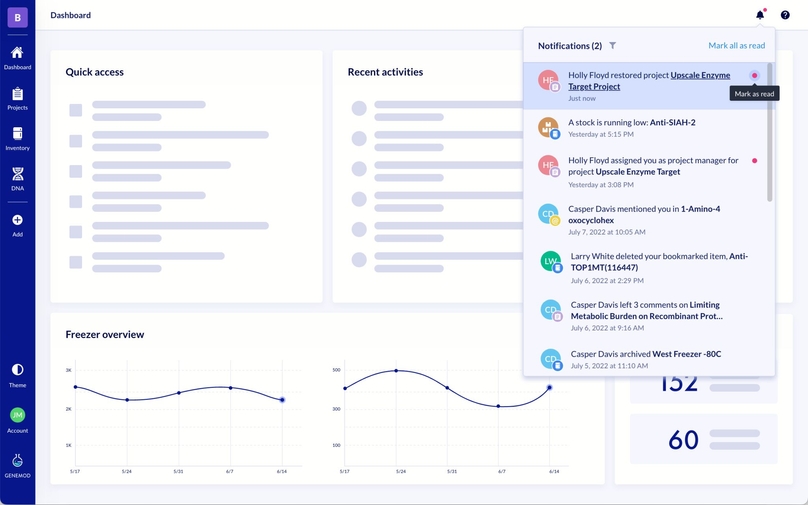Click the Freezer overview heading
The height and width of the screenshot is (505, 808).
(x=105, y=334)
